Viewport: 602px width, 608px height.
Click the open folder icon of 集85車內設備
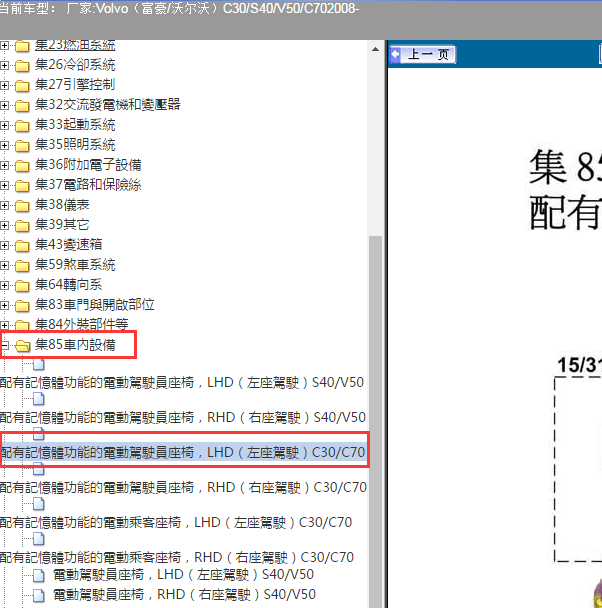pyautogui.click(x=23, y=345)
